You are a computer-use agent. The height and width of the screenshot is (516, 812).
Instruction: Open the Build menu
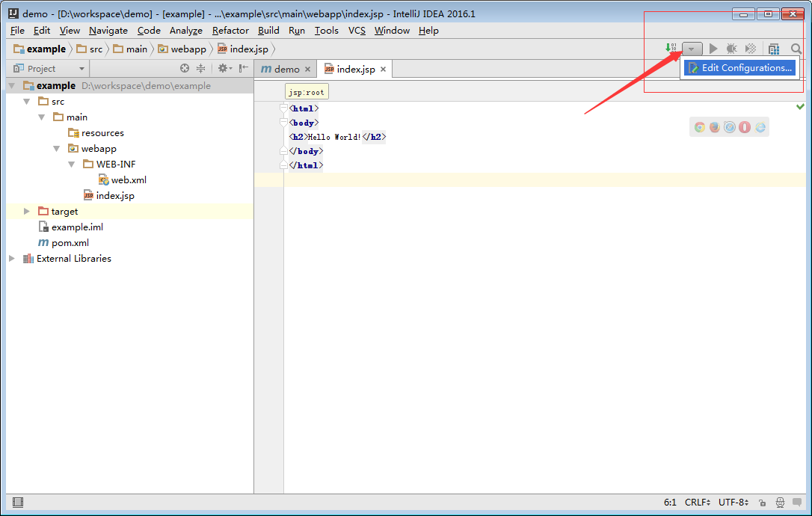[268, 31]
